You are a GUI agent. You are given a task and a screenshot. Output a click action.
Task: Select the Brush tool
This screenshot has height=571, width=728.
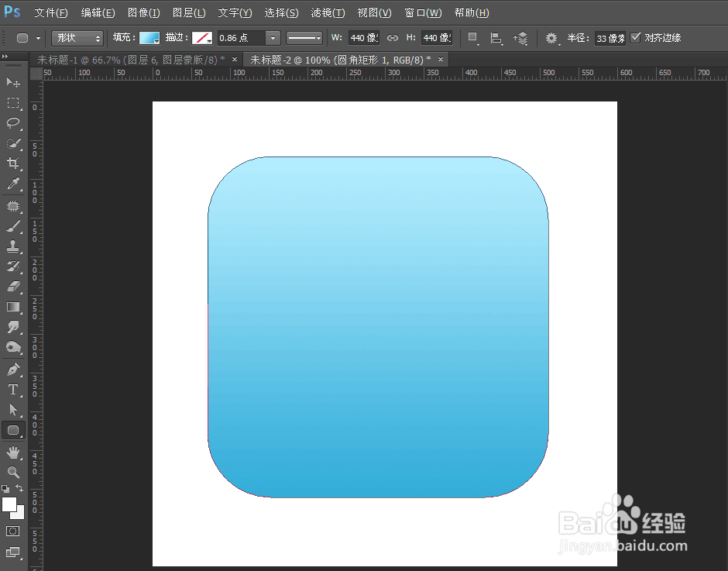tap(13, 226)
